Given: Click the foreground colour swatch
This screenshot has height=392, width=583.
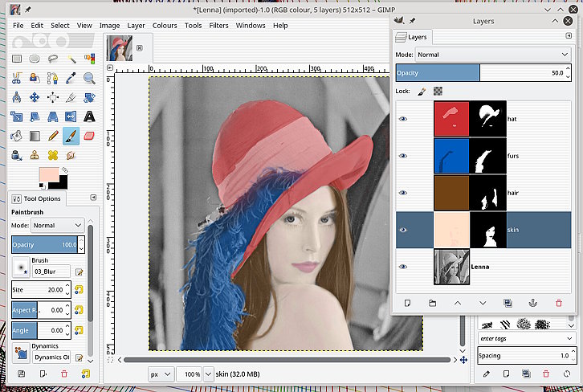Looking at the screenshot, I should pyautogui.click(x=47, y=174).
